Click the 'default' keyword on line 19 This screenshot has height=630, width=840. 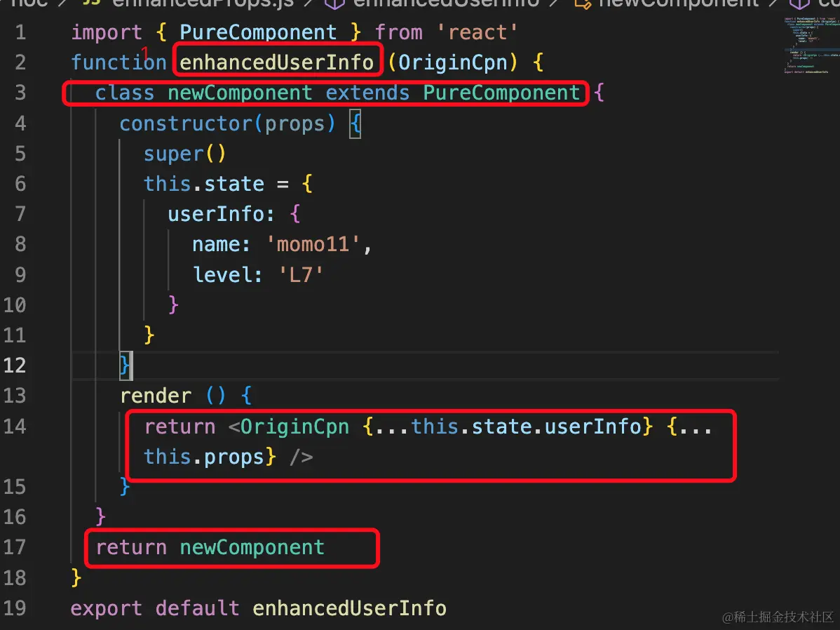(x=197, y=608)
